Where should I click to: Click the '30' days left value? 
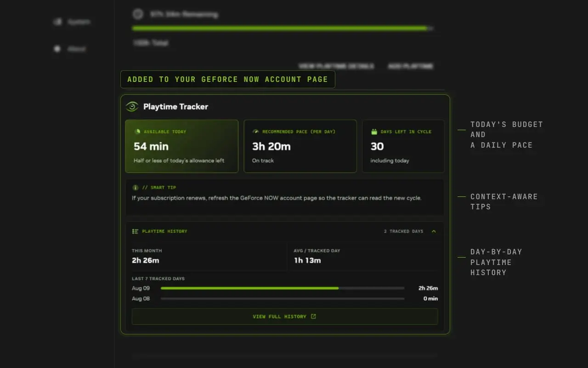pyautogui.click(x=377, y=146)
